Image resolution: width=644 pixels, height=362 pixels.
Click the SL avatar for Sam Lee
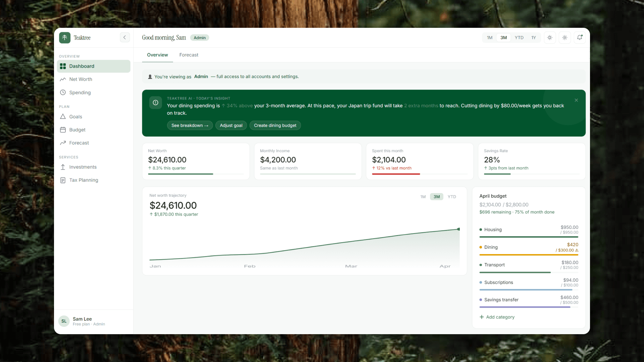click(64, 321)
